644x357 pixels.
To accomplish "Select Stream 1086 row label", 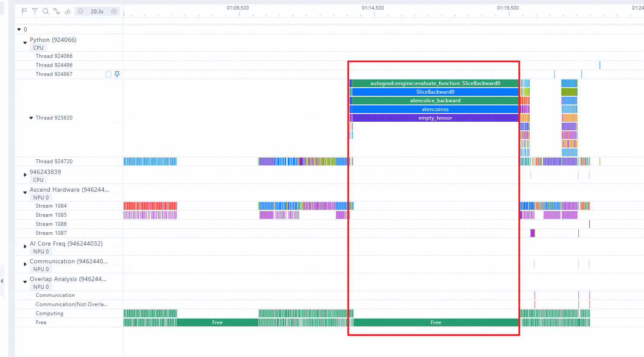I will pyautogui.click(x=51, y=224).
